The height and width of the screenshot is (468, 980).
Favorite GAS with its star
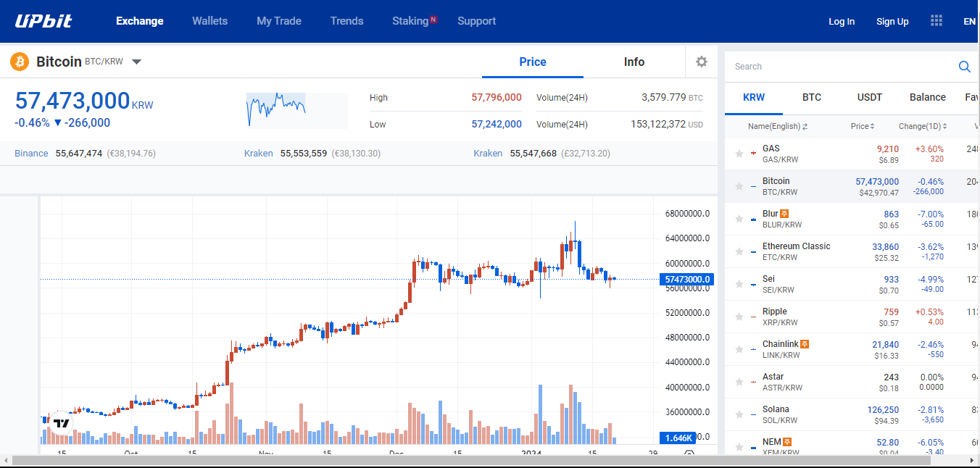pos(739,154)
